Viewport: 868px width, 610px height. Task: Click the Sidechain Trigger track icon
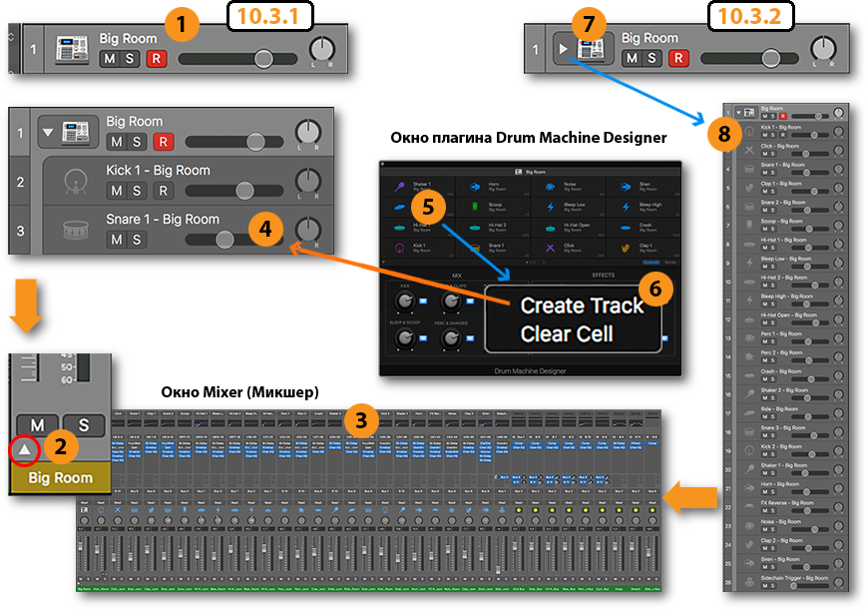tap(749, 582)
